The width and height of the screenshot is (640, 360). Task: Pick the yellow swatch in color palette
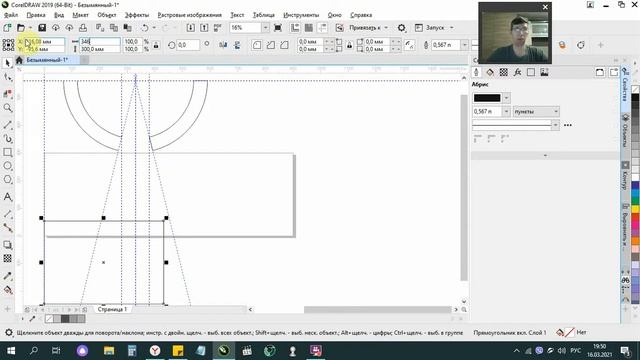click(x=635, y=209)
